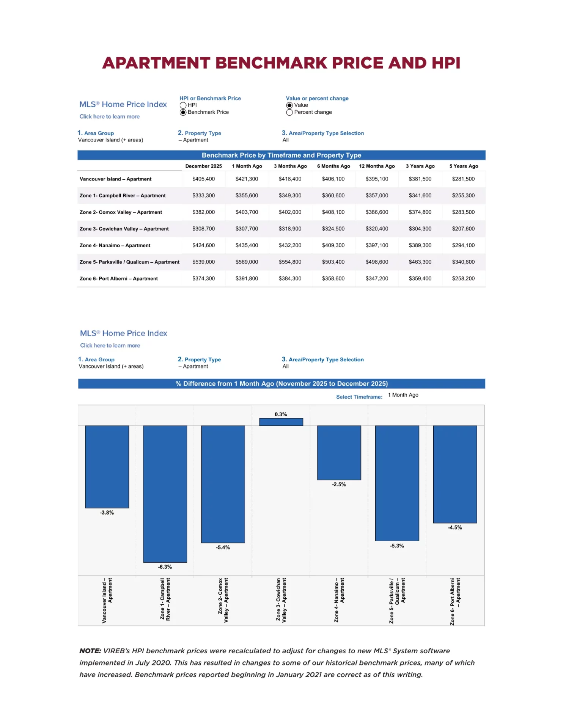This screenshot has height=728, width=563.
Task: Open 'Click here to learn more' in the chart section
Action: click(x=110, y=345)
